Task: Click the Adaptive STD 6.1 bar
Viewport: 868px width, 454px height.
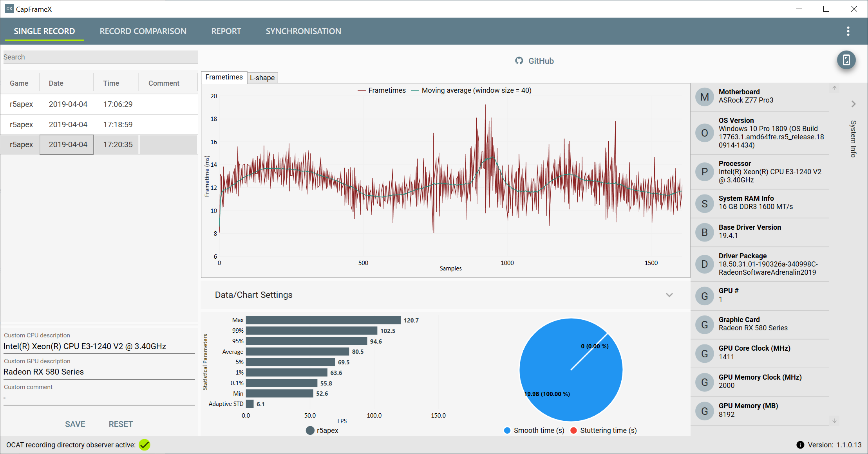Action: pos(250,404)
